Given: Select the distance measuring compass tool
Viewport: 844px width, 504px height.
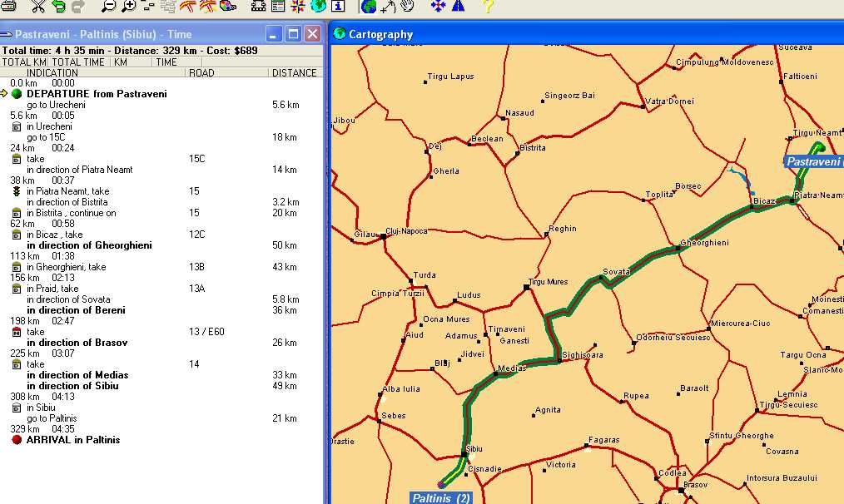Looking at the screenshot, I should pyautogui.click(x=388, y=6).
